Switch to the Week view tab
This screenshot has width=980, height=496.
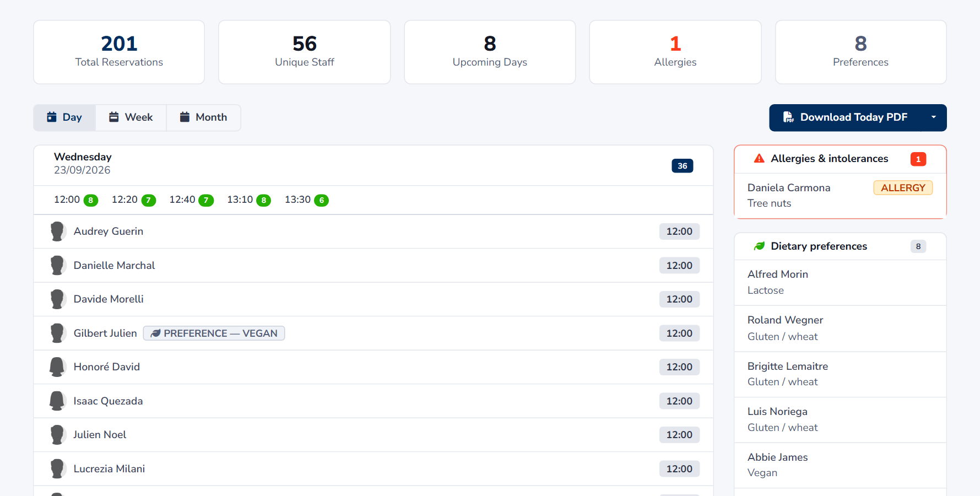pyautogui.click(x=131, y=117)
